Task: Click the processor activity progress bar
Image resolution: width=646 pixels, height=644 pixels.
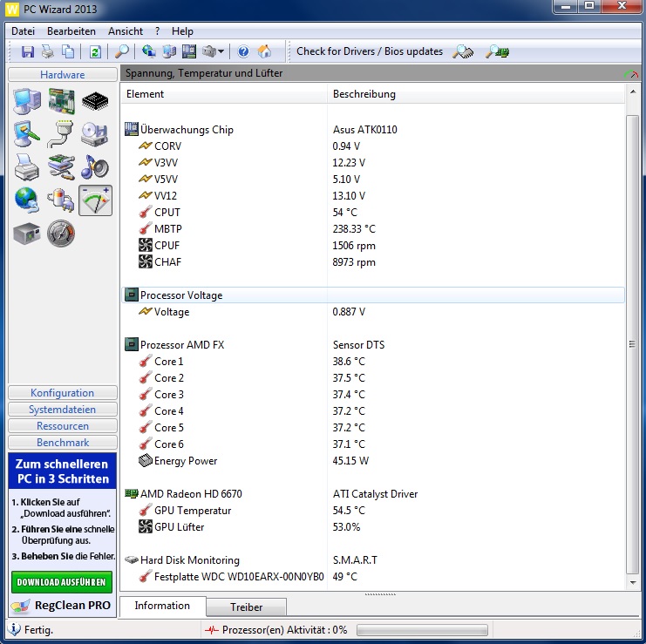Action: point(422,629)
